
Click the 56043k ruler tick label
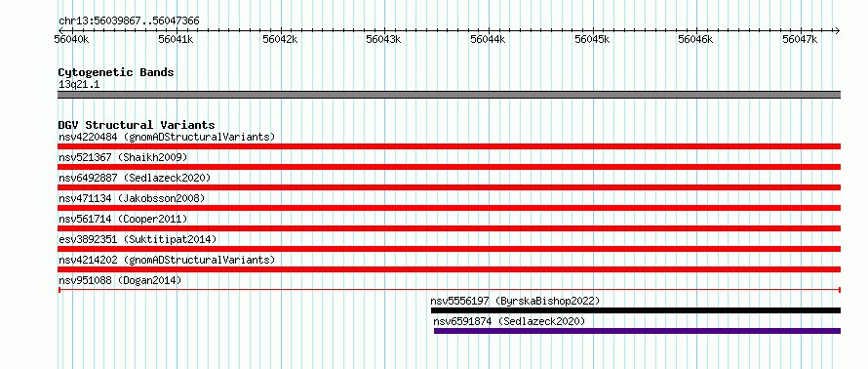click(383, 39)
